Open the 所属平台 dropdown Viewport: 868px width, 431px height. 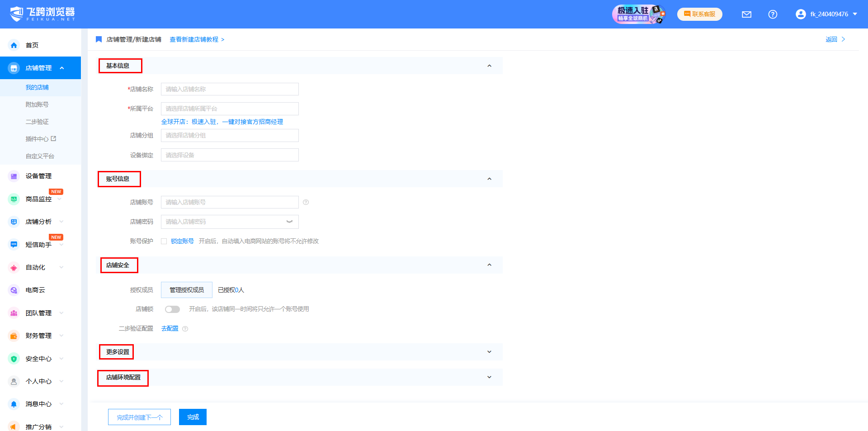[x=230, y=109]
